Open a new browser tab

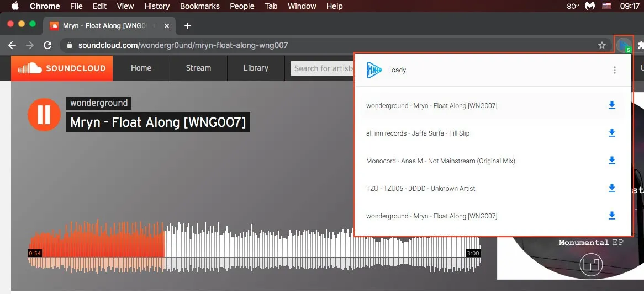coord(188,26)
